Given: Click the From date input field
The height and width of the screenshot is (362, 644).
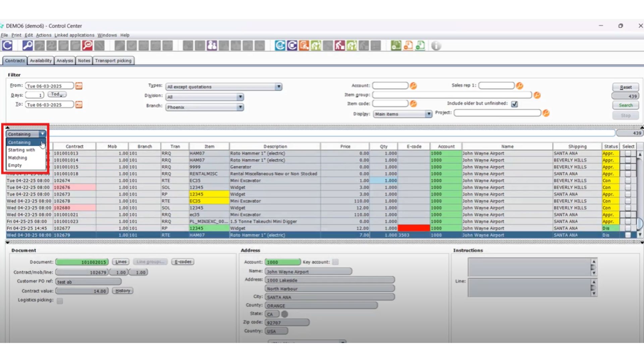Looking at the screenshot, I should coord(49,86).
